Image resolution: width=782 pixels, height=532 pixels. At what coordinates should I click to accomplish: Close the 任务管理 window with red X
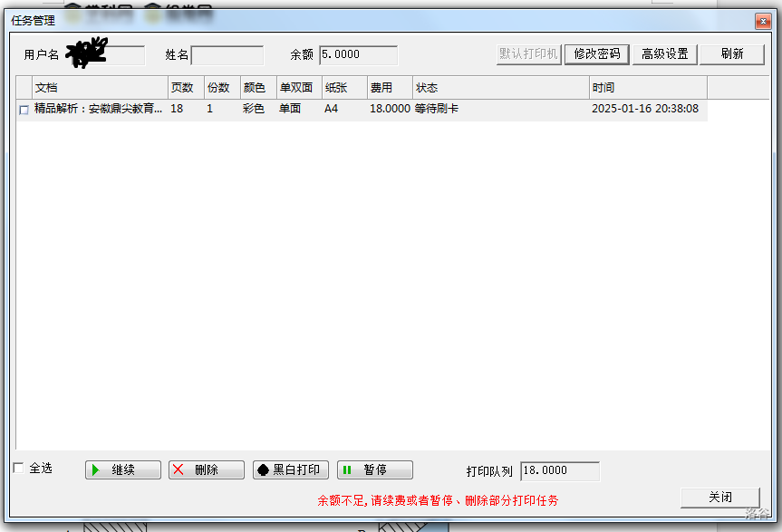(x=762, y=21)
